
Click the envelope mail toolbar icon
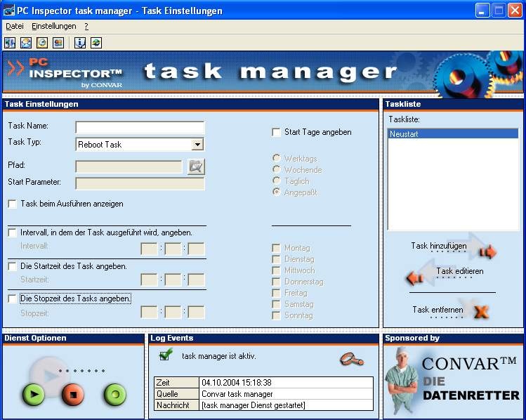tap(26, 43)
